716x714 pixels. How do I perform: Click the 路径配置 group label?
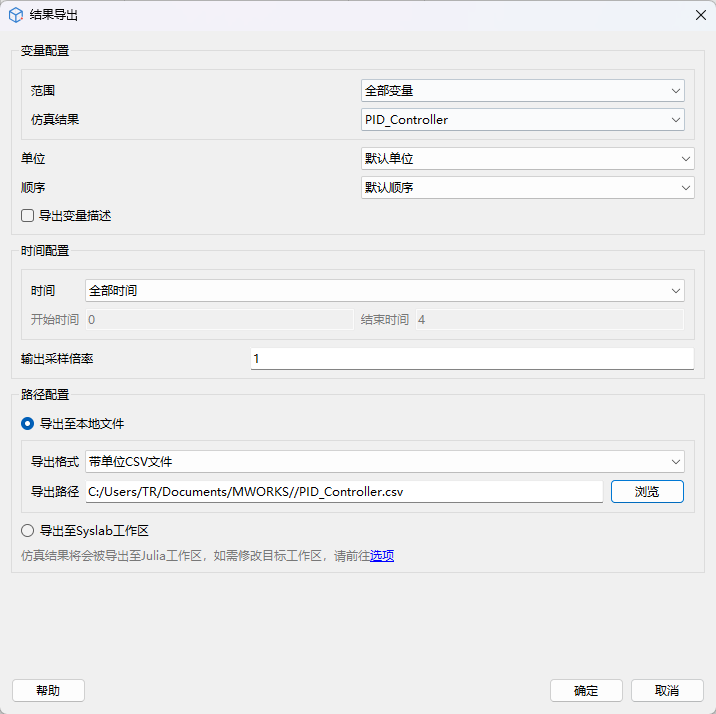pos(45,394)
